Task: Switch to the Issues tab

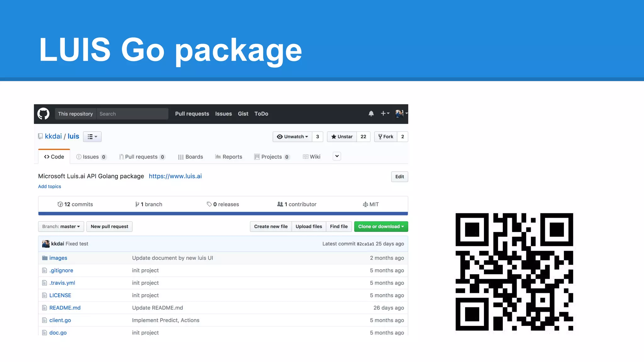Action: click(91, 157)
